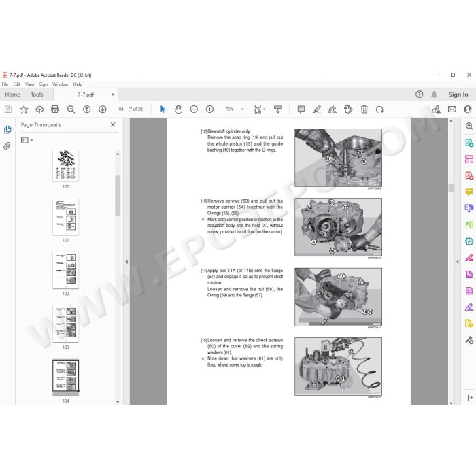This screenshot has width=476, height=476.
Task: Open the Comment tool in right pane
Action: (469, 192)
